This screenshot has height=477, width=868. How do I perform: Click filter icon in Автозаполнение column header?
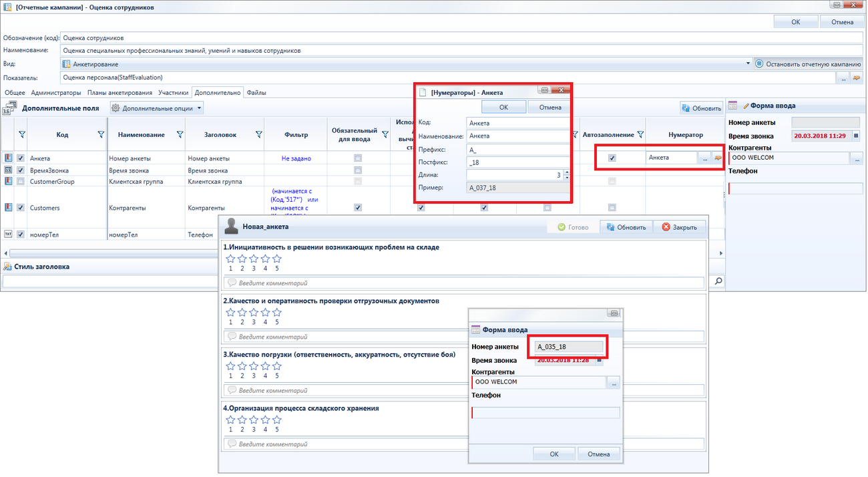[x=640, y=135]
